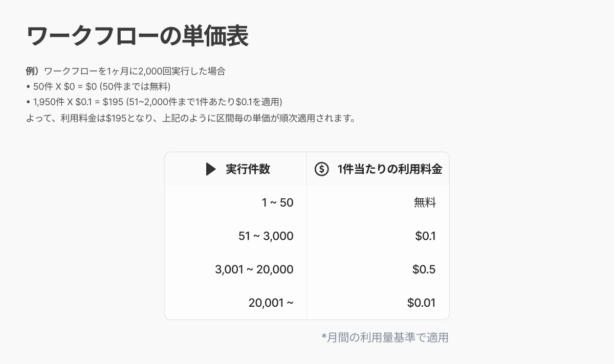Click the ワークフローの単価表 page heading
The width and height of the screenshot is (614, 364).
tap(137, 36)
